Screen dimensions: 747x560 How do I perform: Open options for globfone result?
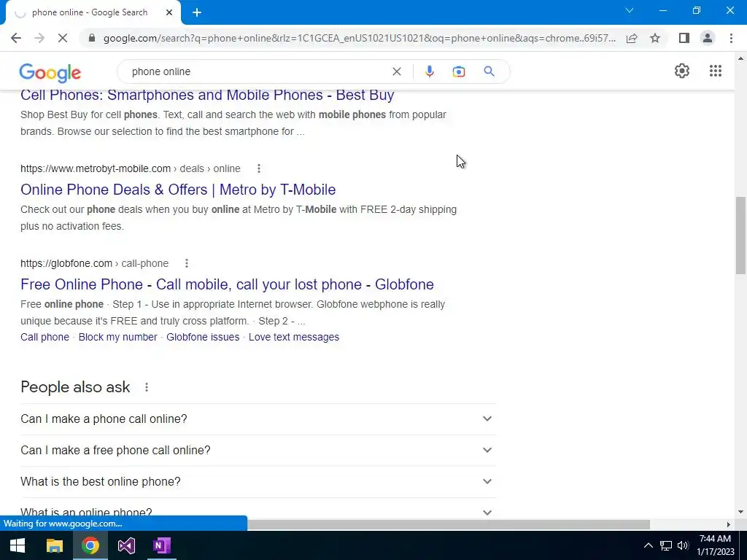click(x=187, y=263)
